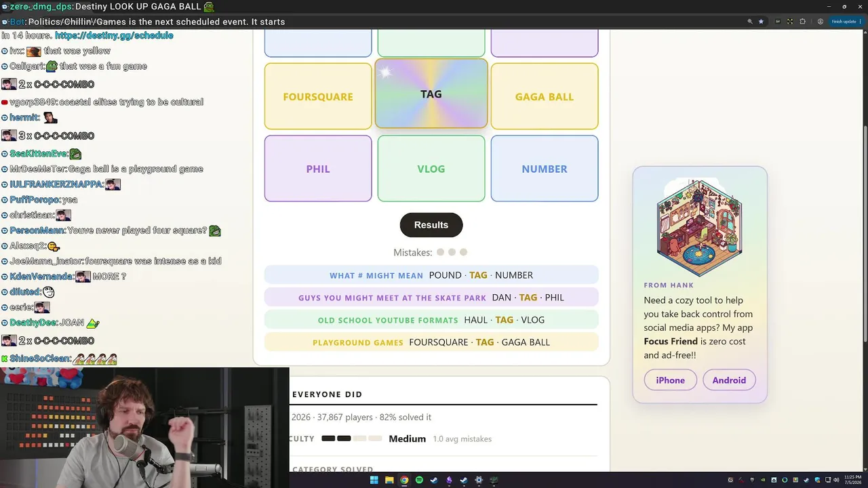Click the emote in SeaKittenEve's message
Image resolution: width=868 pixels, height=488 pixels.
[x=75, y=154]
